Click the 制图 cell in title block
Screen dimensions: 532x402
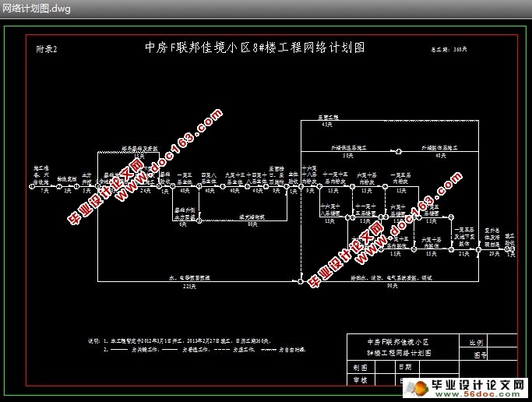361,367
